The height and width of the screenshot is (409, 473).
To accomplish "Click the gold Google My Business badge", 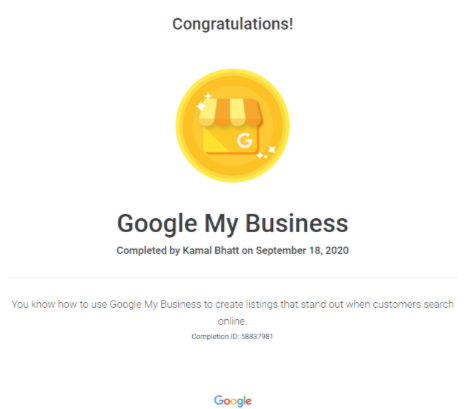I will [232, 126].
